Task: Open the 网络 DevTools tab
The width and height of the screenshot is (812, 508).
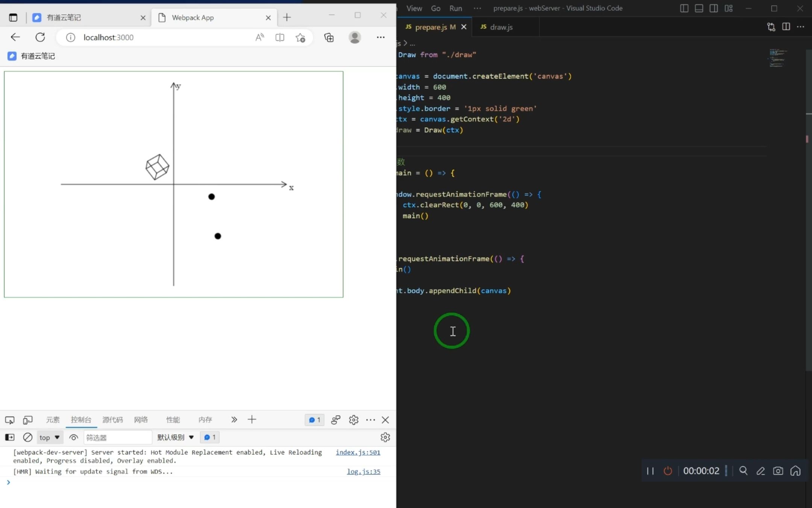Action: coord(141,420)
